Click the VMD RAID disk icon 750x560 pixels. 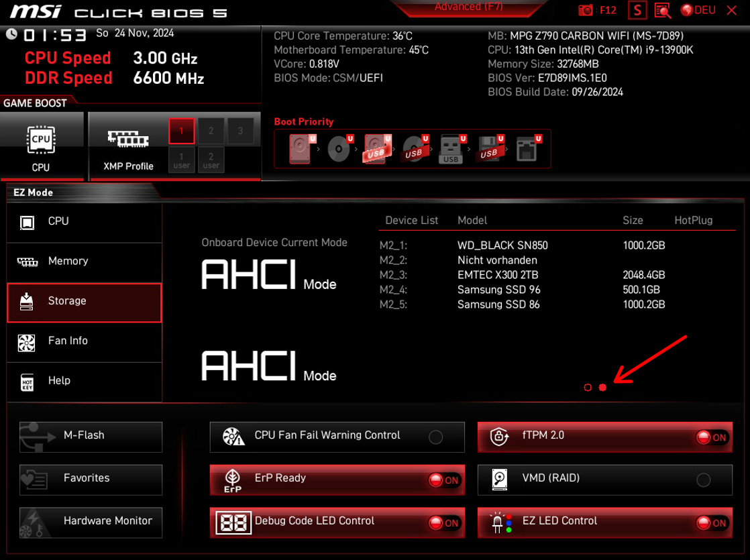(x=499, y=479)
